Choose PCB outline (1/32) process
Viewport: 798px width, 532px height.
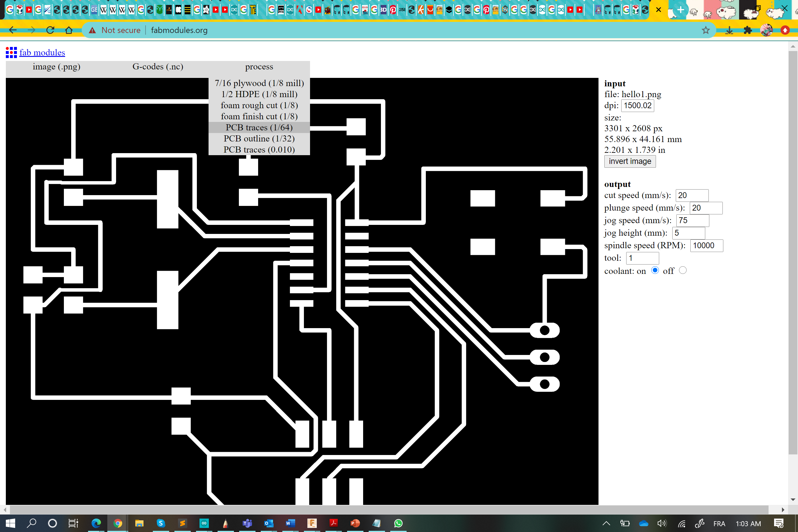coord(259,139)
